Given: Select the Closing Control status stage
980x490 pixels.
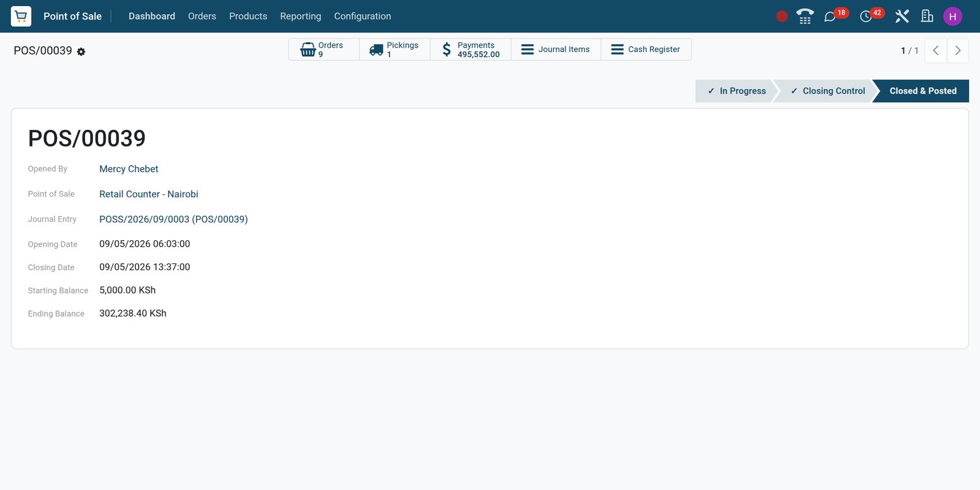Looking at the screenshot, I should click(x=827, y=91).
